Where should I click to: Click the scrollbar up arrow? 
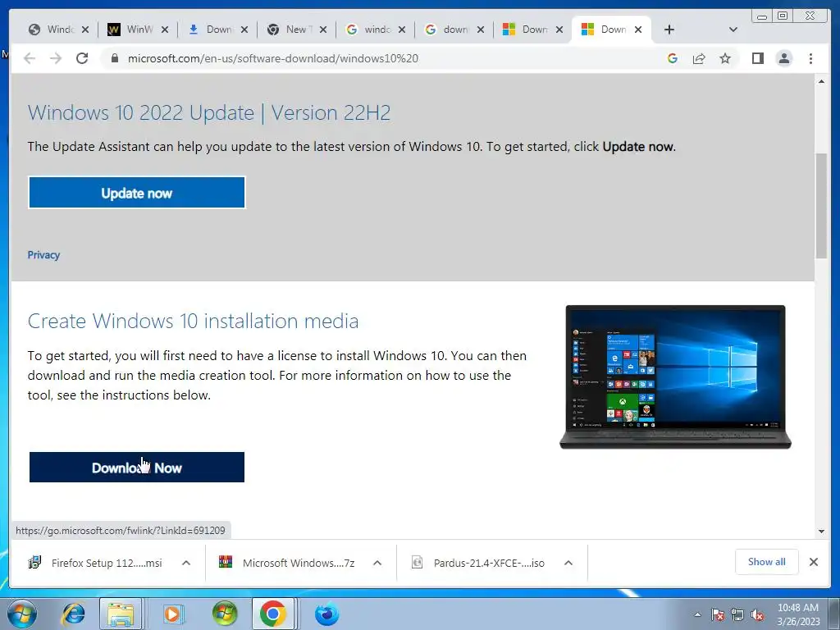821,81
